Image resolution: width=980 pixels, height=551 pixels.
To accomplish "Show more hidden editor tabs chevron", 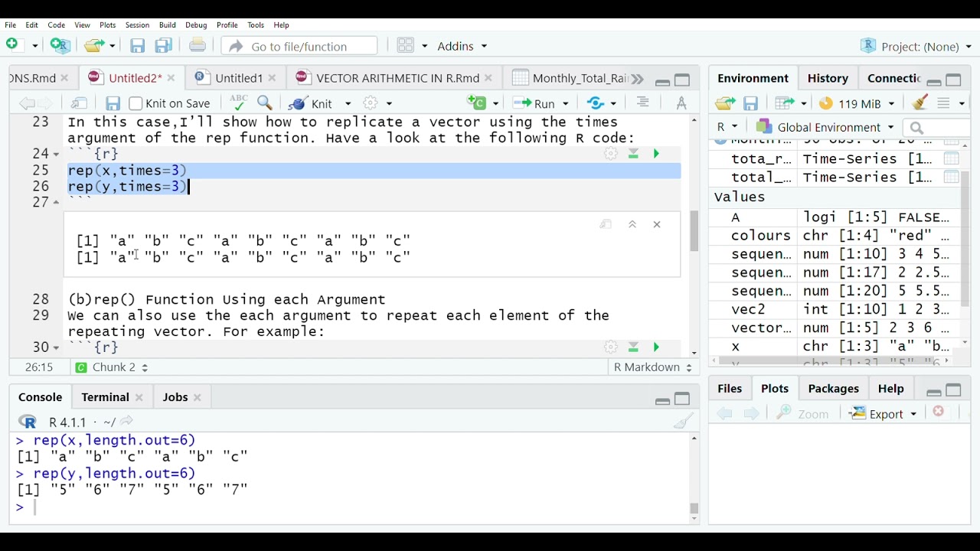I will pos(637,79).
